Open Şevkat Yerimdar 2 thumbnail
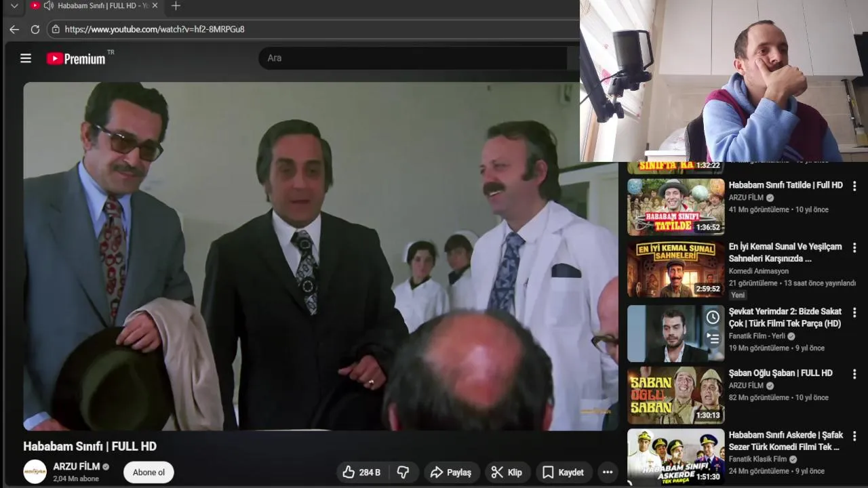Viewport: 868px width, 488px height. coord(675,333)
